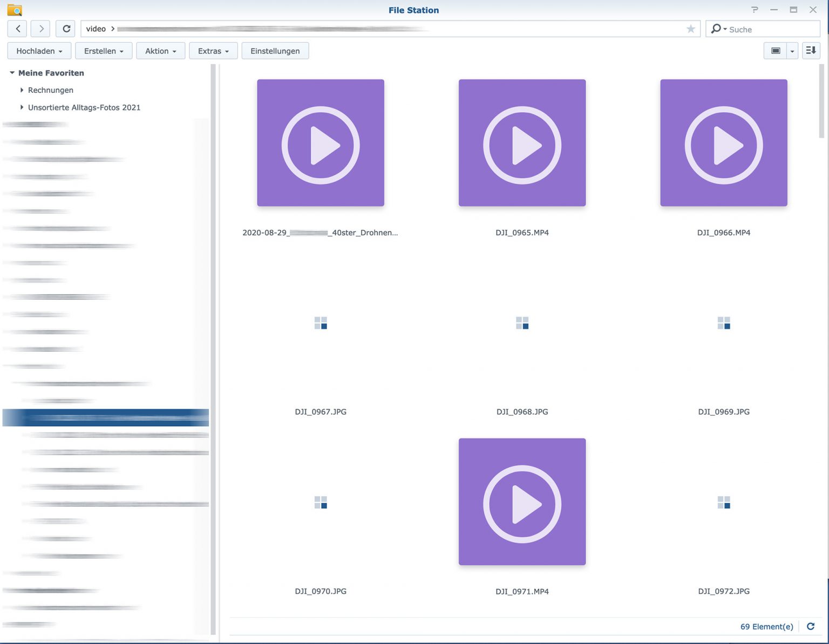Open the Aktion menu
This screenshot has width=829, height=644.
pyautogui.click(x=160, y=51)
